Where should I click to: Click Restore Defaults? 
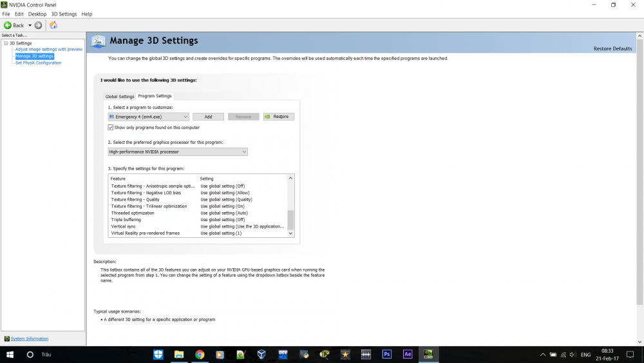(x=612, y=48)
